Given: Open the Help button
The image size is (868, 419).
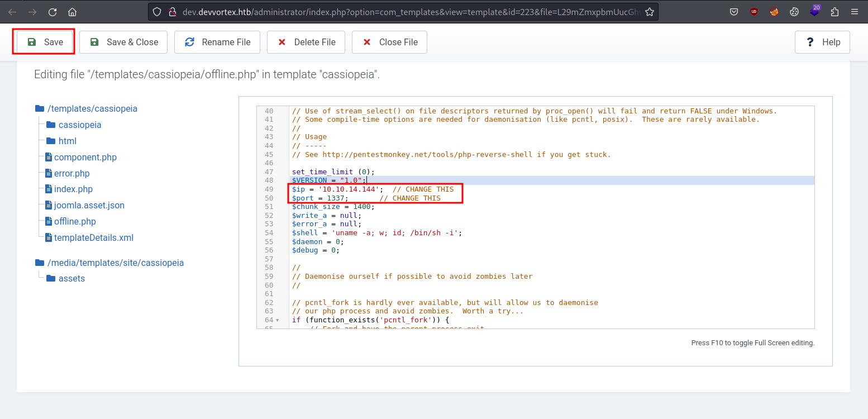Looking at the screenshot, I should coord(822,42).
